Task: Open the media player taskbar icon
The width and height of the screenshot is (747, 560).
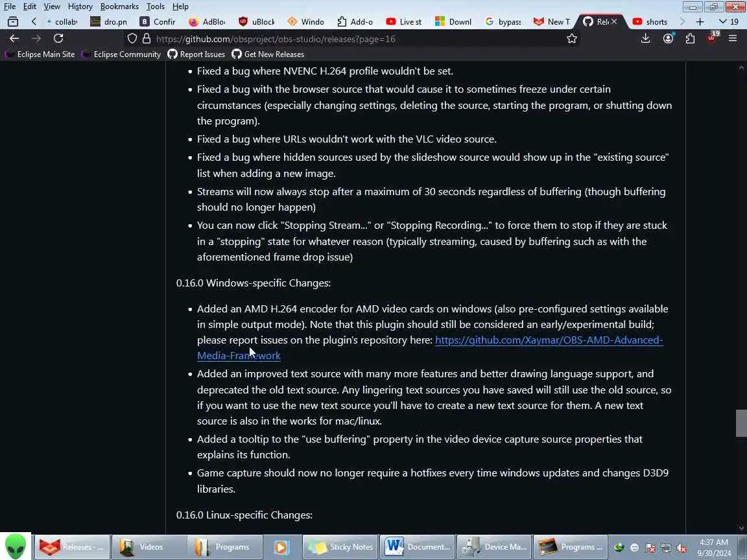Action: (x=281, y=547)
